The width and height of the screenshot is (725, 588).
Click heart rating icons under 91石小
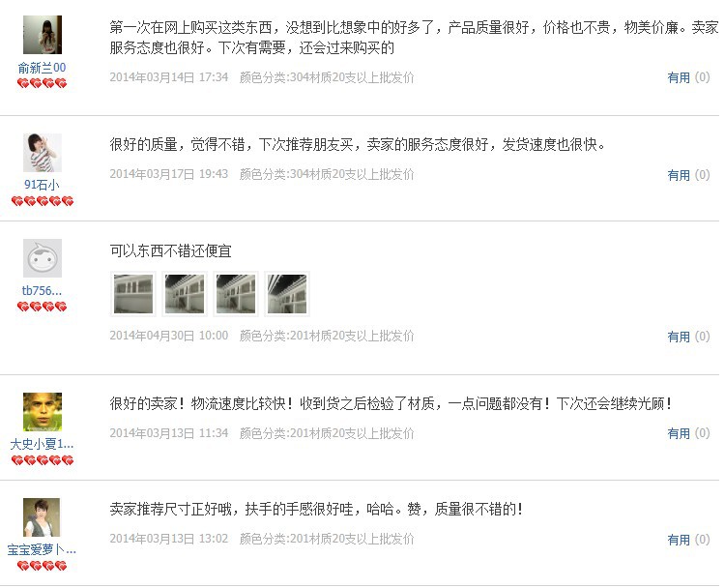pyautogui.click(x=43, y=201)
